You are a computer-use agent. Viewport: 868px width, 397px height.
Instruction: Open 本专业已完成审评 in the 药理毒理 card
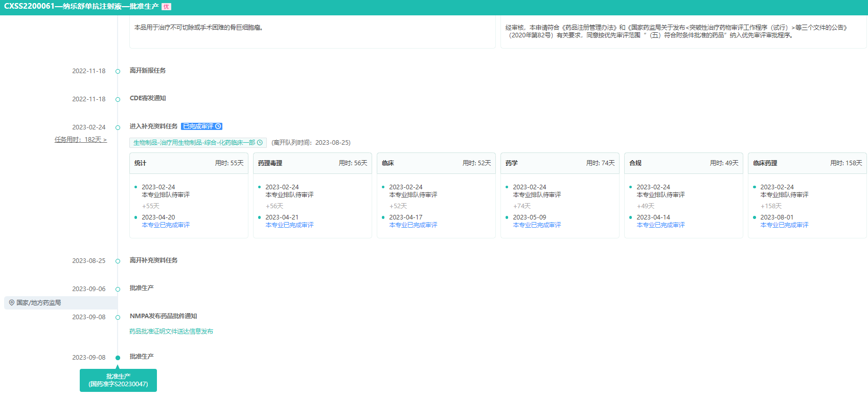289,225
